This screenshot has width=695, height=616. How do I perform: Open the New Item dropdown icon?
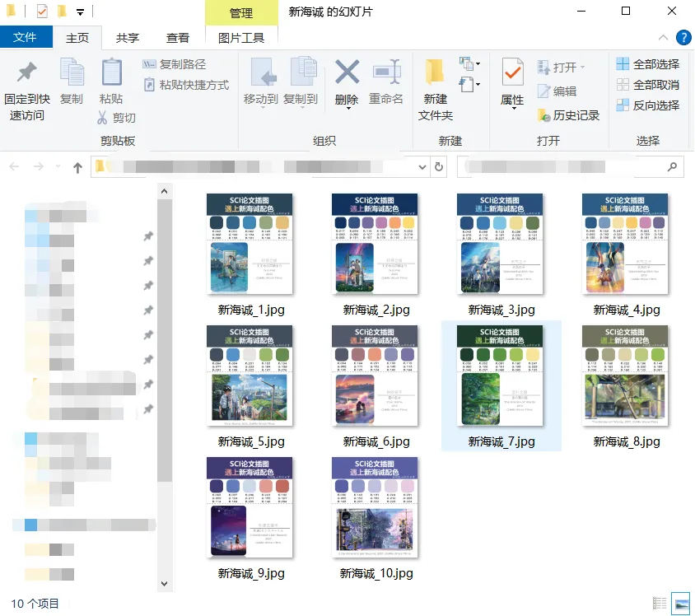point(469,63)
